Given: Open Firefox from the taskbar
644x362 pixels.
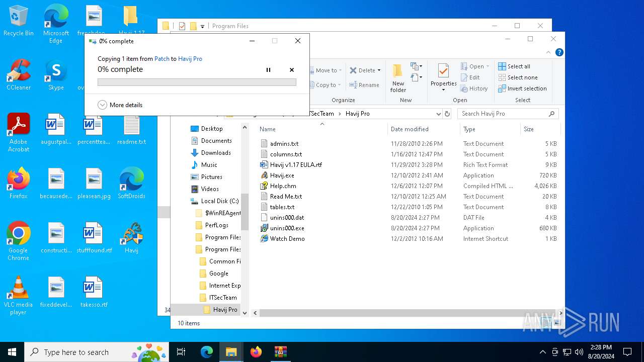Looking at the screenshot, I should [x=256, y=352].
